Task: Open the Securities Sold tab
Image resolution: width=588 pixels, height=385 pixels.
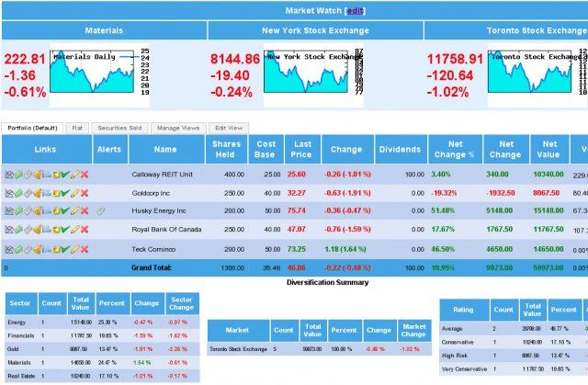Action: click(x=120, y=129)
